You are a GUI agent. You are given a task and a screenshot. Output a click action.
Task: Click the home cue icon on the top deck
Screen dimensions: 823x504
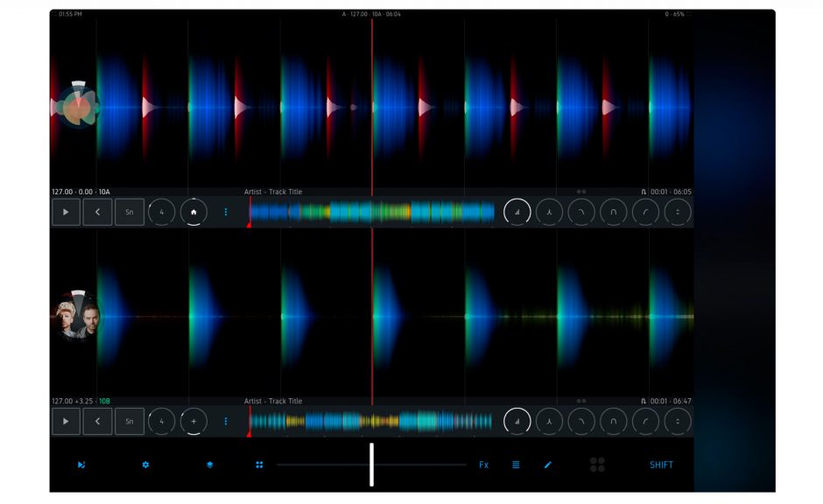point(193,211)
